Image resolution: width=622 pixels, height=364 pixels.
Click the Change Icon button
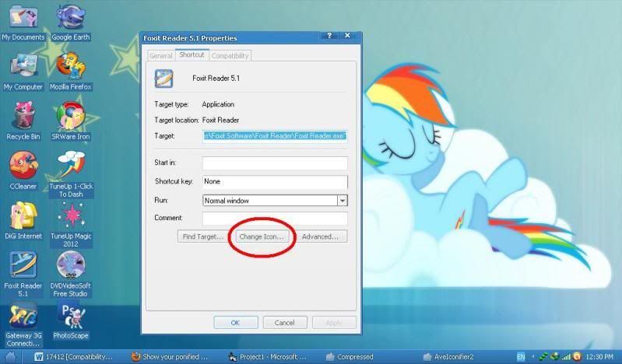click(x=262, y=236)
